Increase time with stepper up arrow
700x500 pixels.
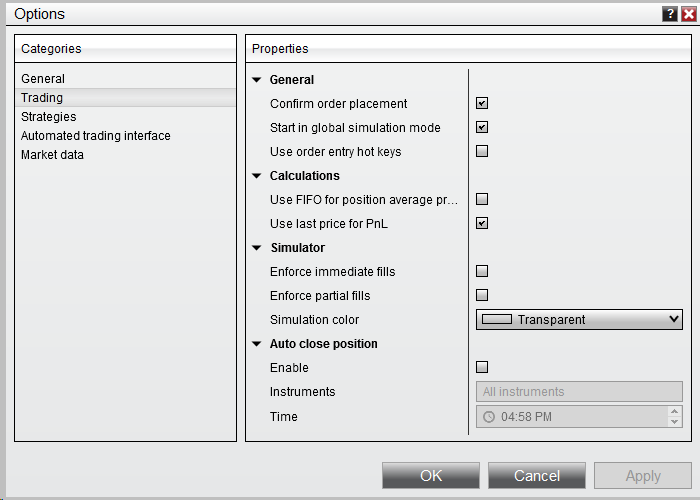674,411
